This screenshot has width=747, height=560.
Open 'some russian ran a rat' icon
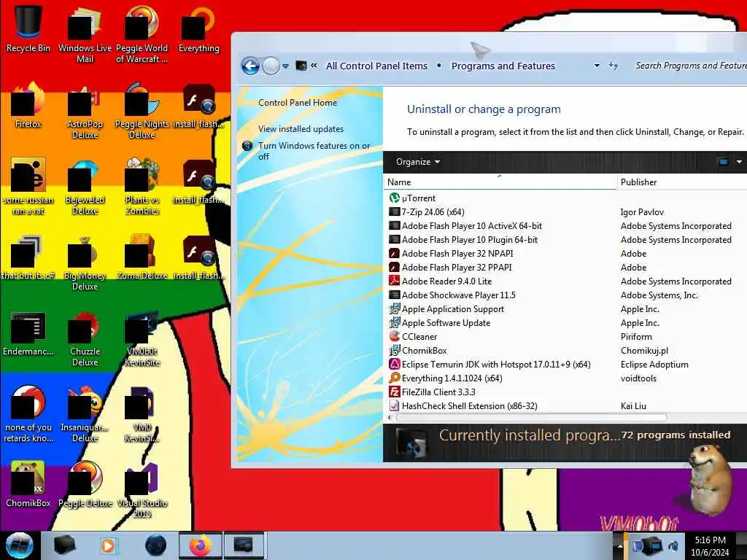(28, 187)
